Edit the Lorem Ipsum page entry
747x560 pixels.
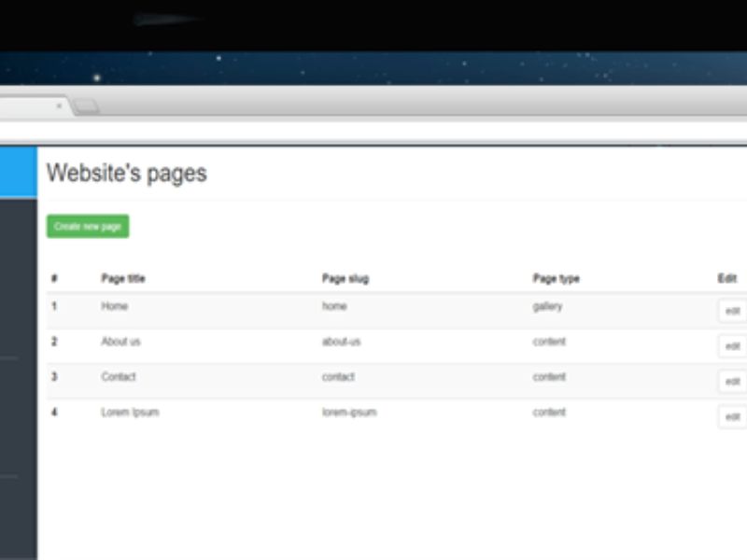[x=733, y=417]
